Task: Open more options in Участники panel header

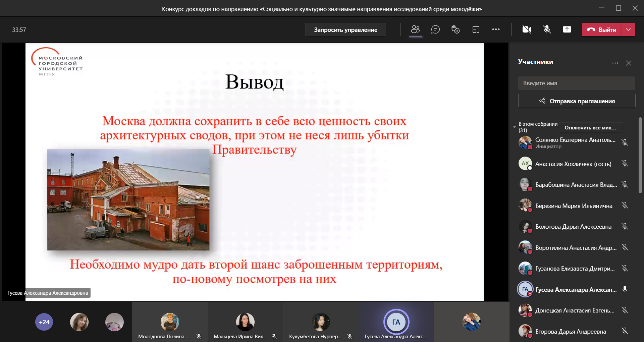Action: pyautogui.click(x=615, y=63)
